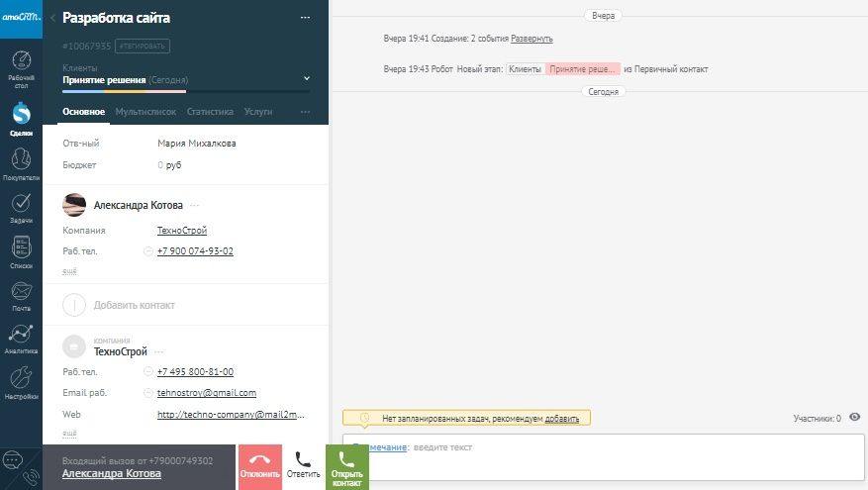
Task: Click the #ТЕГИРОВАТЬ tag button
Action: (143, 46)
